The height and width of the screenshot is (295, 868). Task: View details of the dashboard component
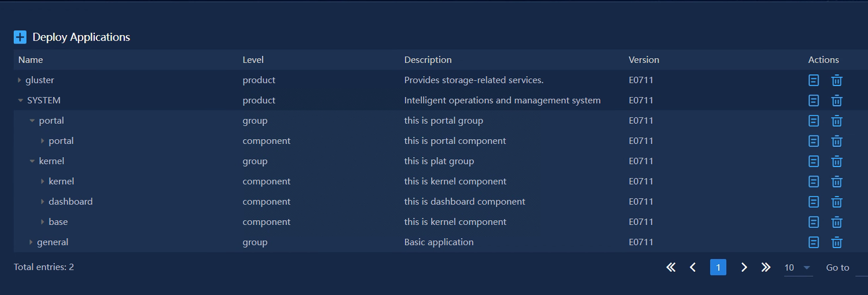[x=813, y=202]
